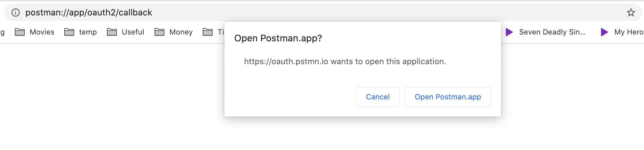Click the purple play icon beside My Hero
The image size is (644, 150).
tap(604, 32)
